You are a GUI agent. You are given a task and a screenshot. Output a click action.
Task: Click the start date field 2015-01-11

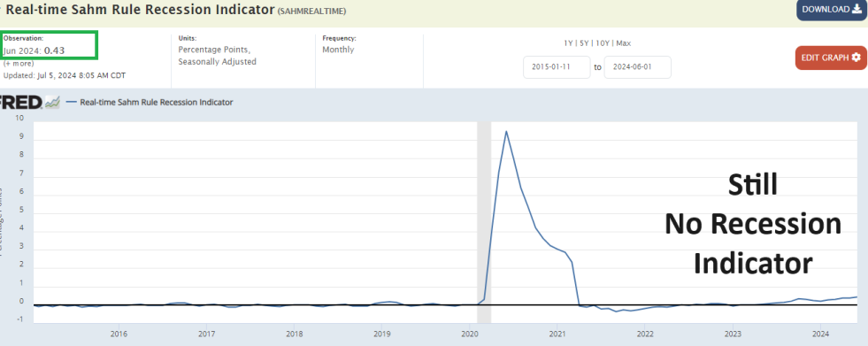tap(557, 67)
